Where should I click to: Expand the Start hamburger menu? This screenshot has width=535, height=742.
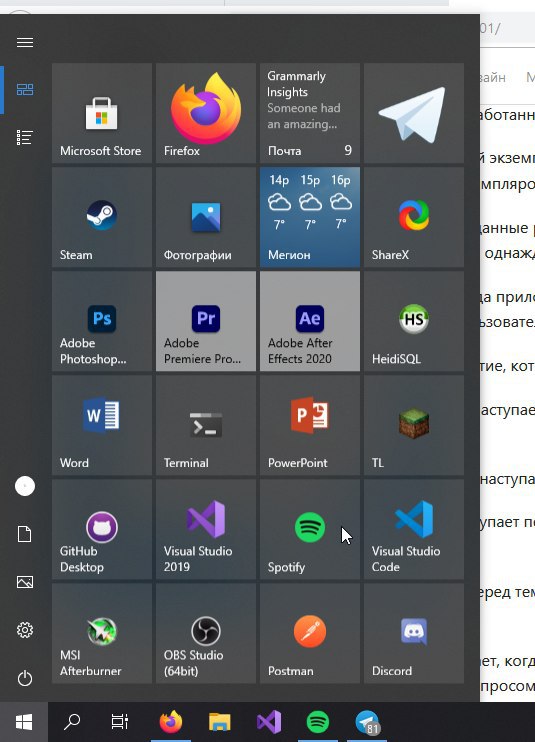click(25, 43)
